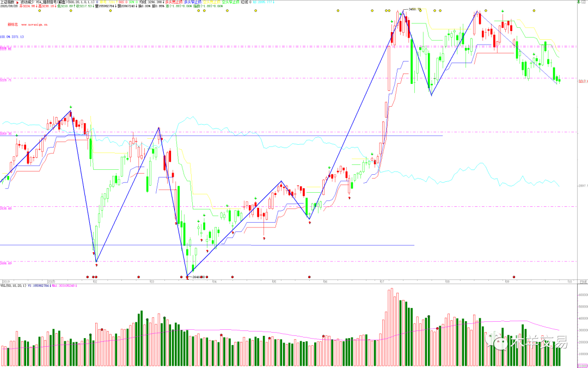Click the red signal dot above month 09
Image resolution: width=588 pixels, height=368 pixels.
coord(514,277)
